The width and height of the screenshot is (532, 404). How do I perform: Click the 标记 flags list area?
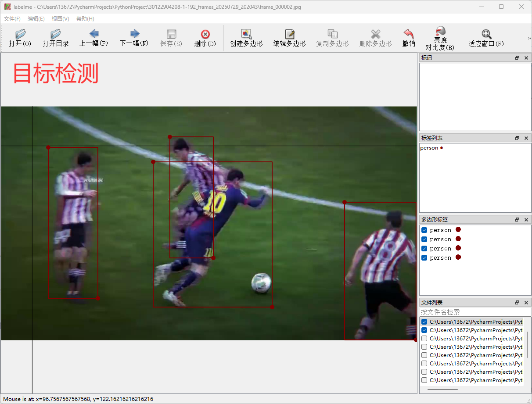point(475,97)
